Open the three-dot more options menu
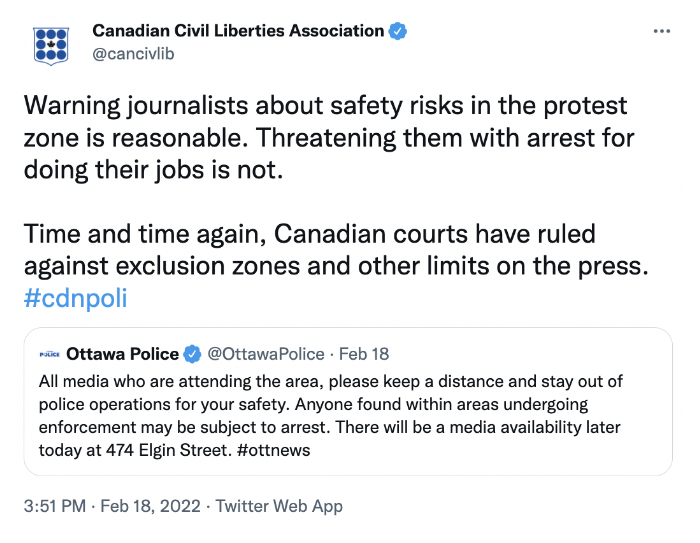The width and height of the screenshot is (700, 543). tap(662, 31)
